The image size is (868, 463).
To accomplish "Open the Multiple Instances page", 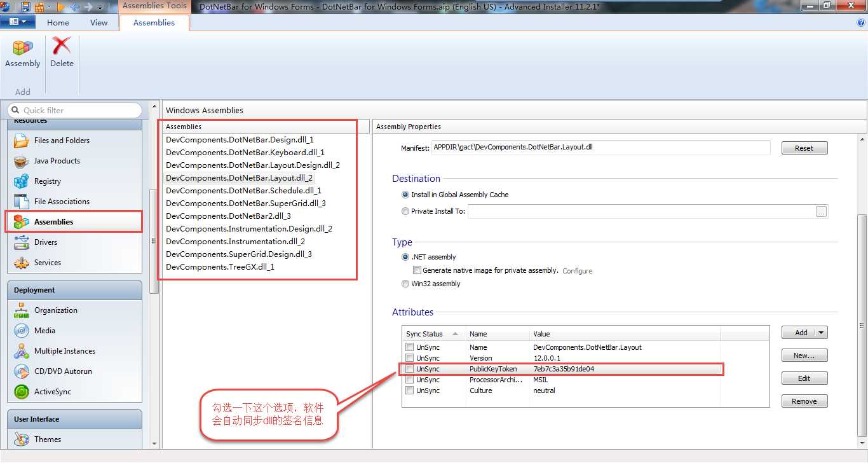I will point(74,351).
